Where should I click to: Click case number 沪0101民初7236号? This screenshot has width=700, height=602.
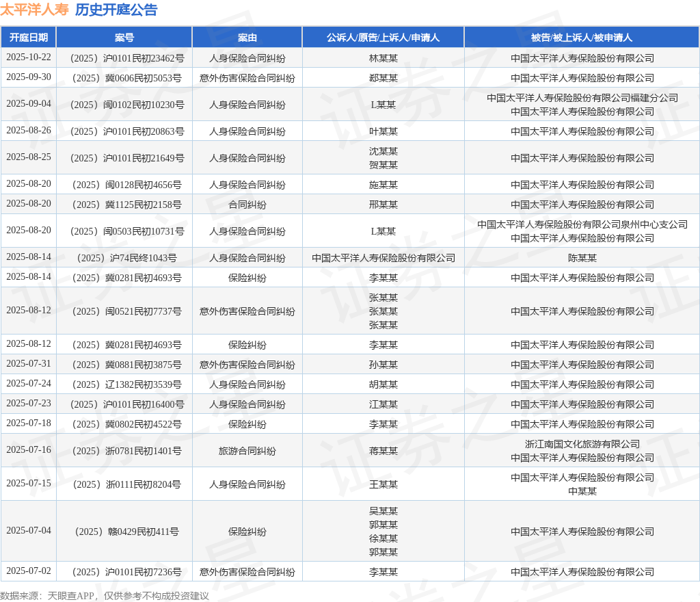pos(127,572)
